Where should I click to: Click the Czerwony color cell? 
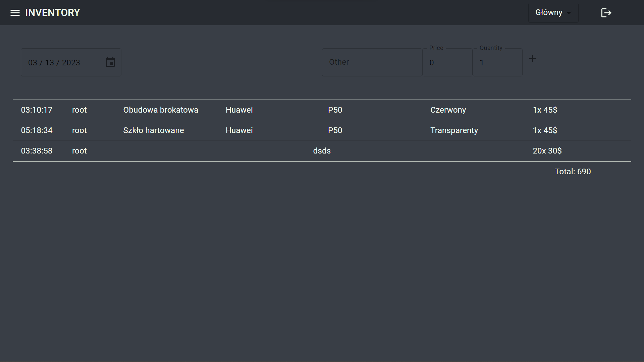point(448,110)
